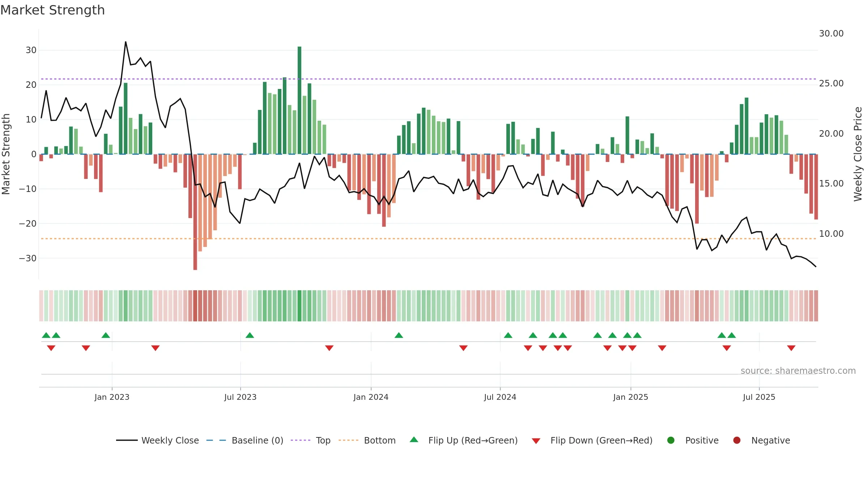Click the purple dotted Top legend sample

tap(301, 440)
